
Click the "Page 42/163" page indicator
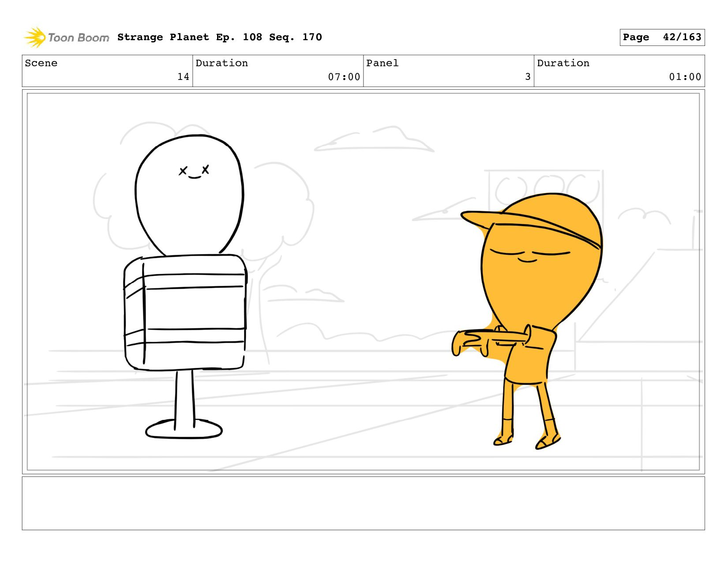(662, 37)
